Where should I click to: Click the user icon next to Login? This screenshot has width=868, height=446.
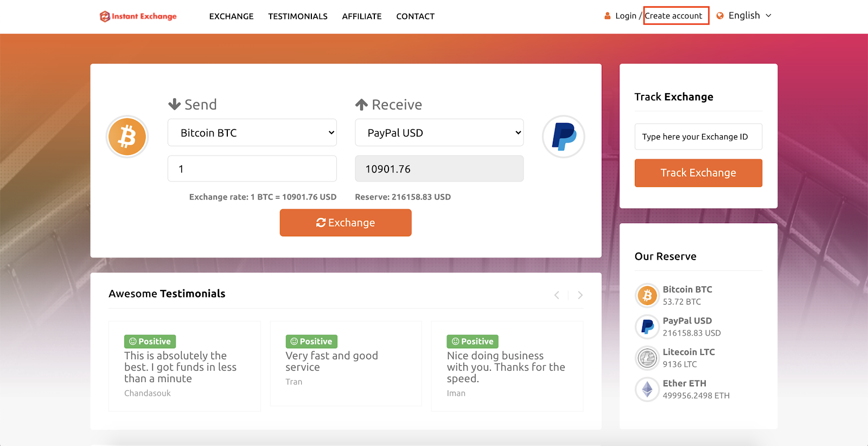click(608, 16)
